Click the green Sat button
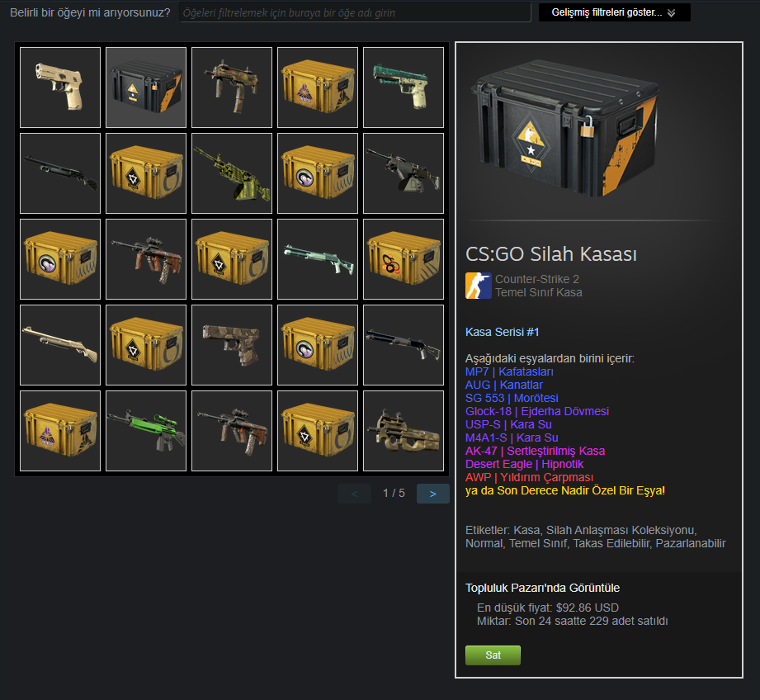Screen dimensions: 760x700 493,655
